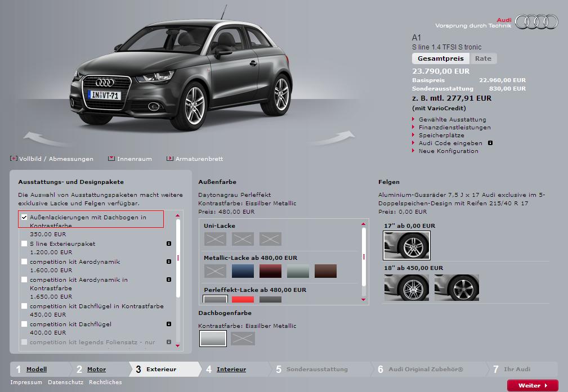Click the icon beside Armaturenbrett
This screenshot has width=568, height=392.
point(169,159)
